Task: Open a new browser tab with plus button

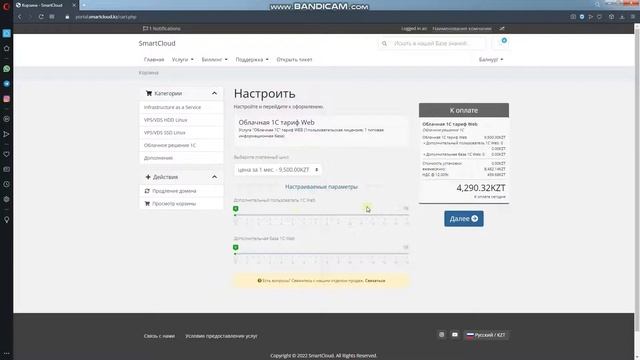Action: (84, 5)
